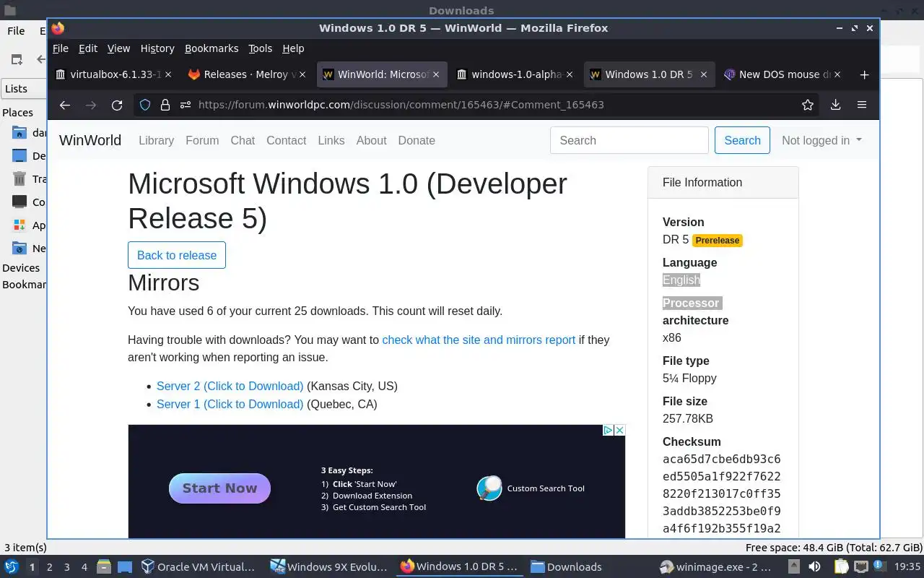Open the Trash icon in Places
This screenshot has width=924, height=578.
click(x=19, y=179)
